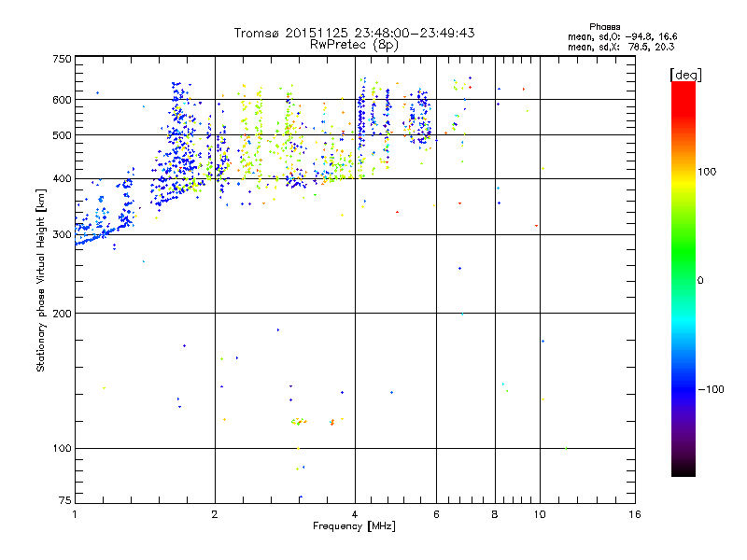This screenshot has width=747, height=560.
Task: Click the 'RwPretec (8p)' subtitle
Action: [354, 45]
